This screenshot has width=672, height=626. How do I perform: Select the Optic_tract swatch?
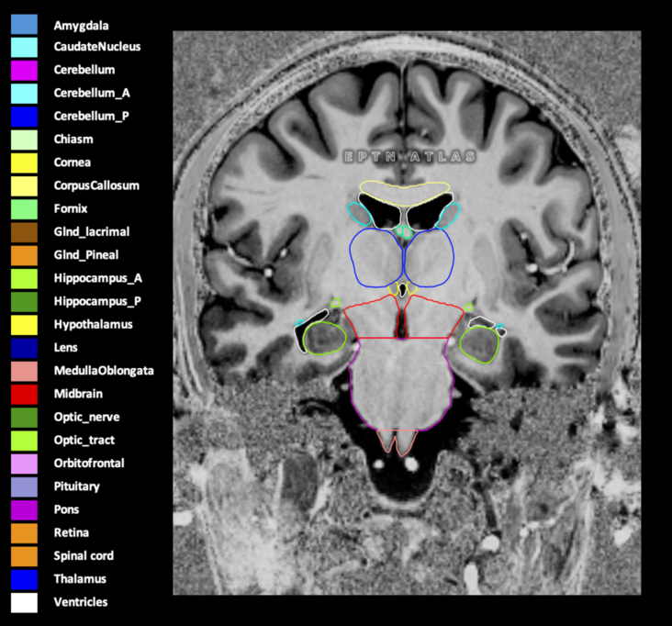(24, 441)
